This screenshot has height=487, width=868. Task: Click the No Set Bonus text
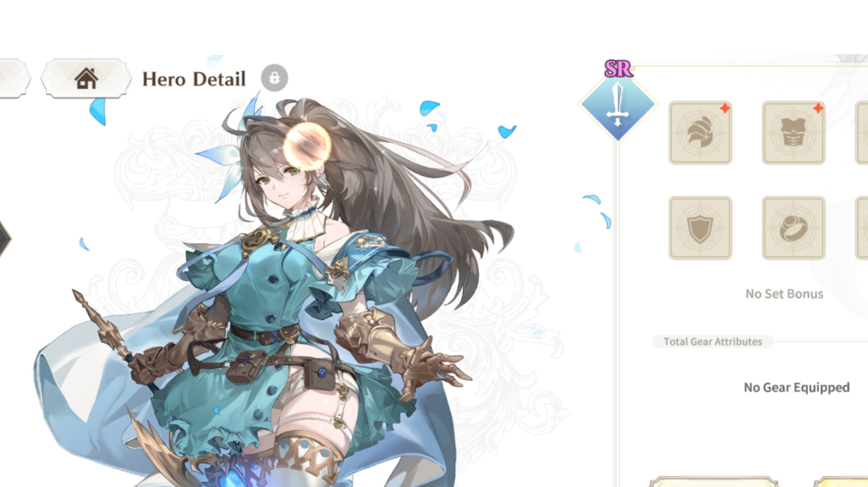point(784,294)
